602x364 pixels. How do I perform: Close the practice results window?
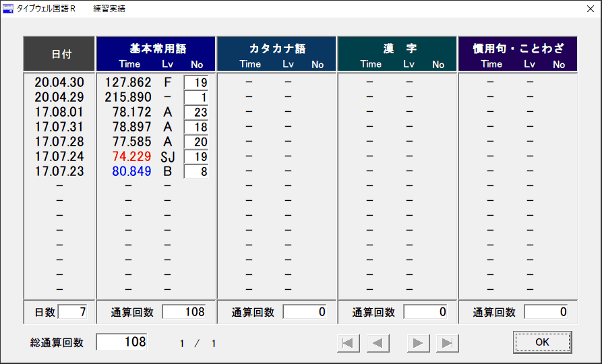click(586, 9)
